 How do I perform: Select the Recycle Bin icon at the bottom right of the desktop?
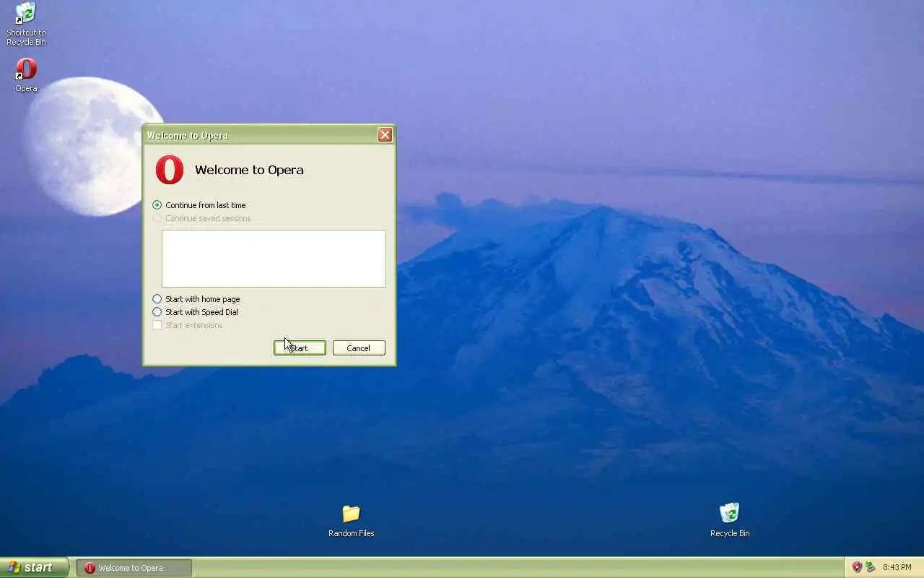(729, 521)
